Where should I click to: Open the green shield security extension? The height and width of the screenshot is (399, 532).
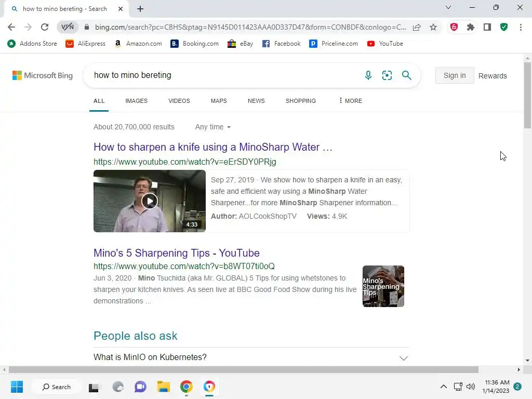click(x=504, y=27)
